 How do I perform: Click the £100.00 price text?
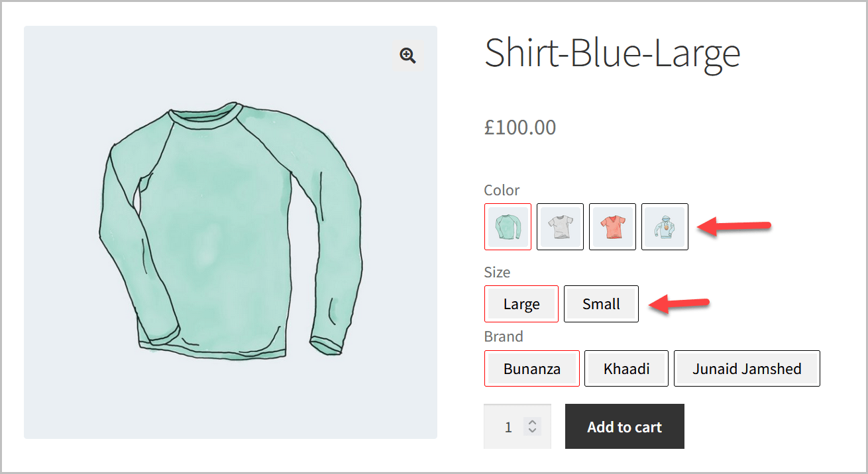pyautogui.click(x=520, y=127)
